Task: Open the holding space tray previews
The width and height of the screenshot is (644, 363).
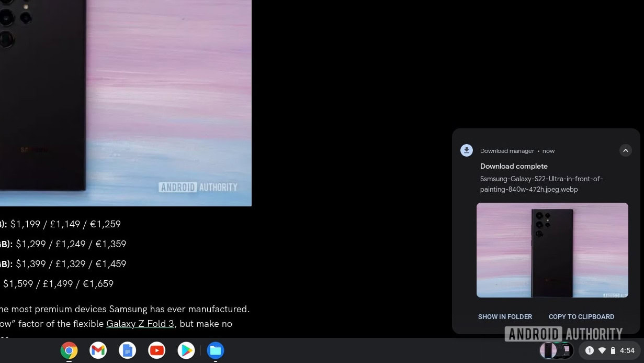Action: click(x=556, y=350)
